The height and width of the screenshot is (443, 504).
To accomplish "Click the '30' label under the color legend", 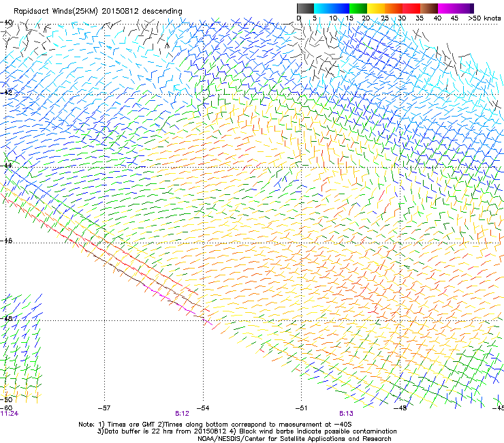I will pyautogui.click(x=402, y=18).
